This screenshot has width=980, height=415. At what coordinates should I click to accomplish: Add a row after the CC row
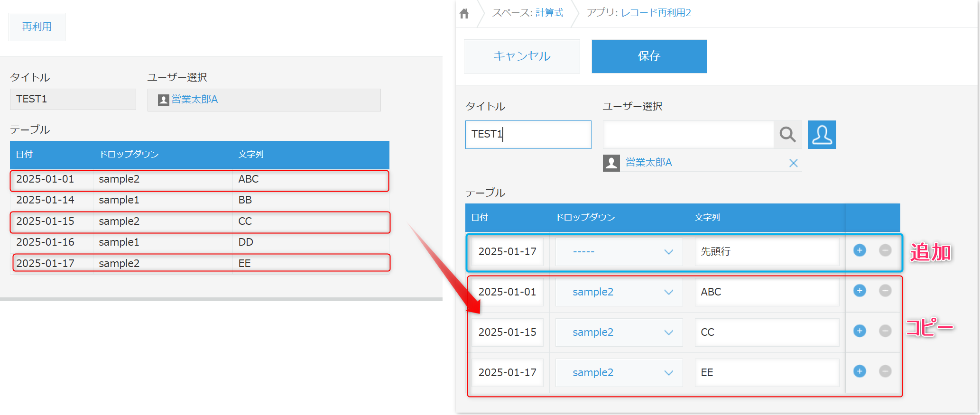click(x=860, y=331)
